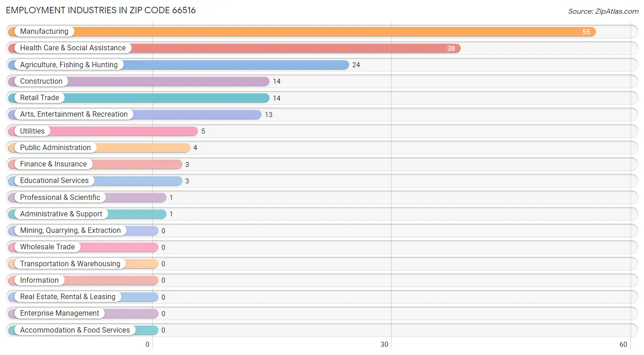Click the axis label 0
644x355 pixels.
[147, 344]
